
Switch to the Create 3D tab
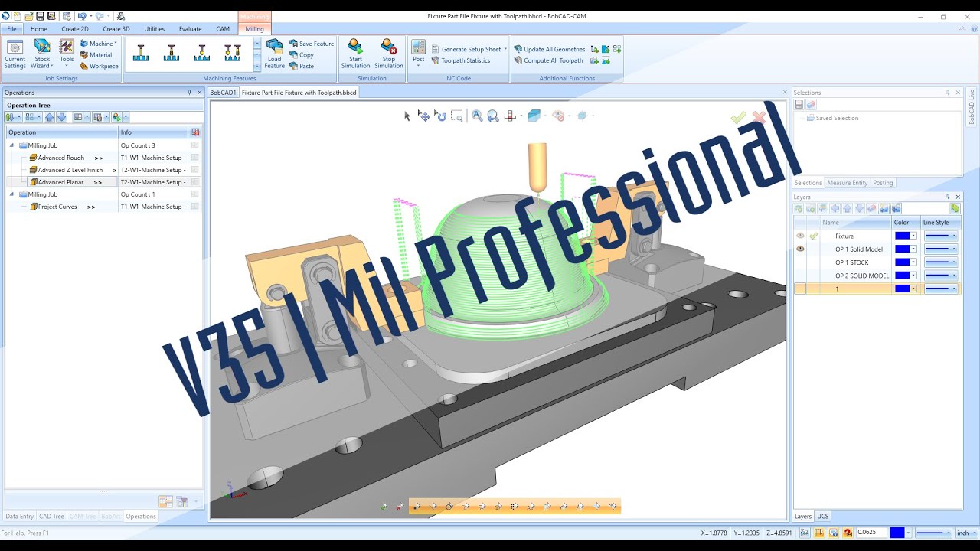116,29
